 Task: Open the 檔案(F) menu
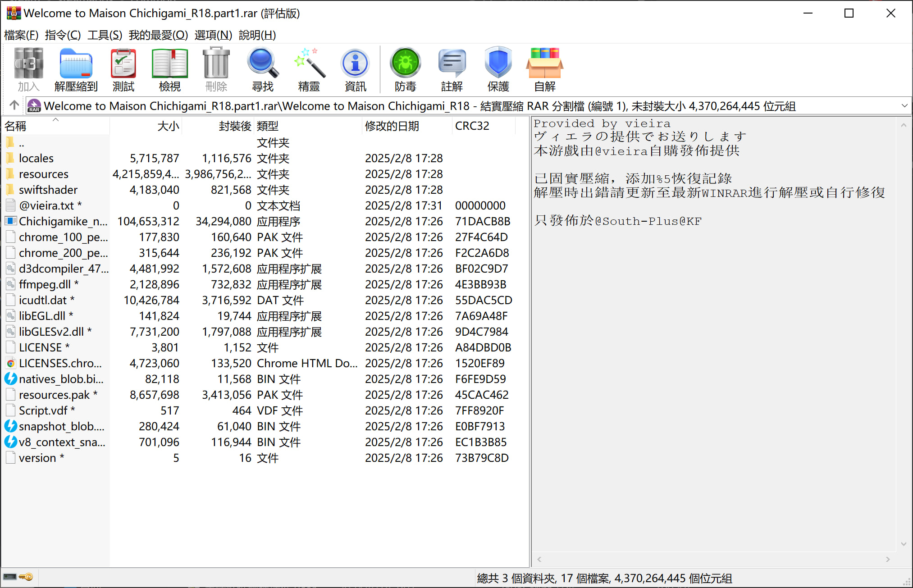[21, 35]
